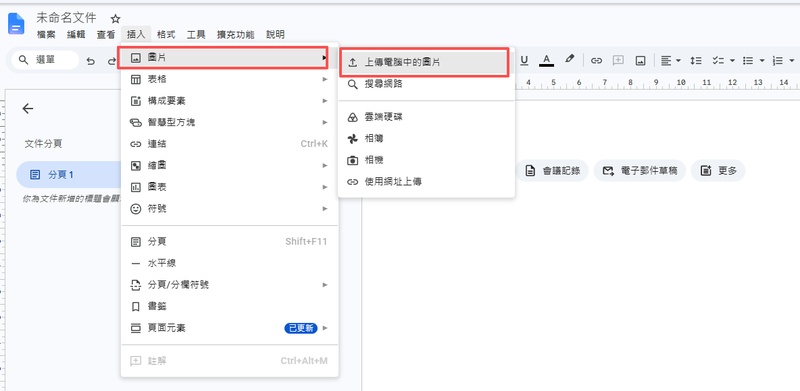Screen dimensions: 800x391
Task: Expand the 圖表 submenu
Action: 230,187
